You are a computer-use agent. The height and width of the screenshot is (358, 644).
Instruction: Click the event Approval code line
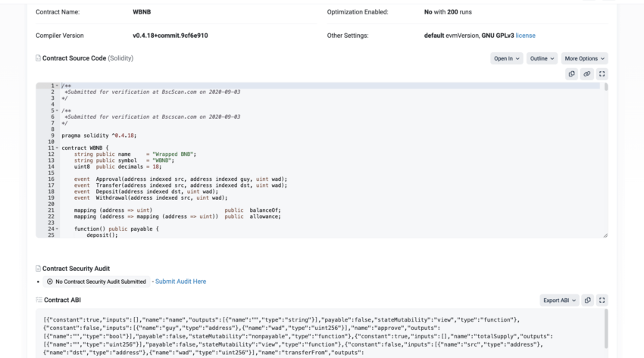(181, 179)
